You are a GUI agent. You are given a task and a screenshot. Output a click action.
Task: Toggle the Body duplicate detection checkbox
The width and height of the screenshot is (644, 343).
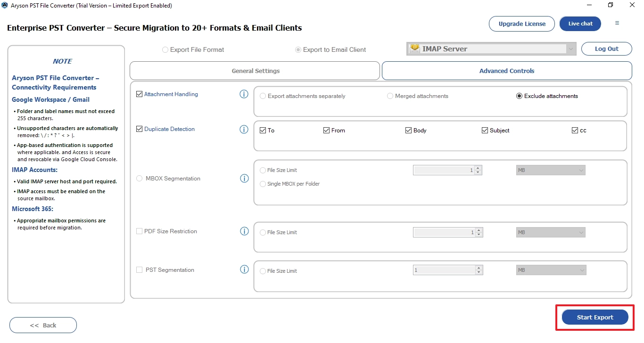408,131
